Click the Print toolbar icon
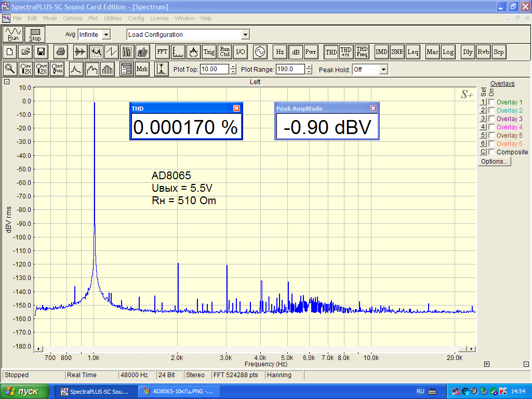This screenshot has width=532, height=399. point(61,52)
